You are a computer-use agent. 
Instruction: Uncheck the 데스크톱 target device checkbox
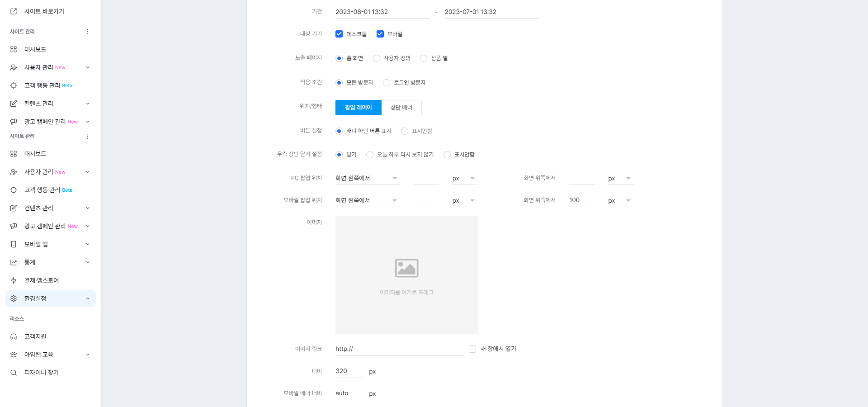[339, 33]
